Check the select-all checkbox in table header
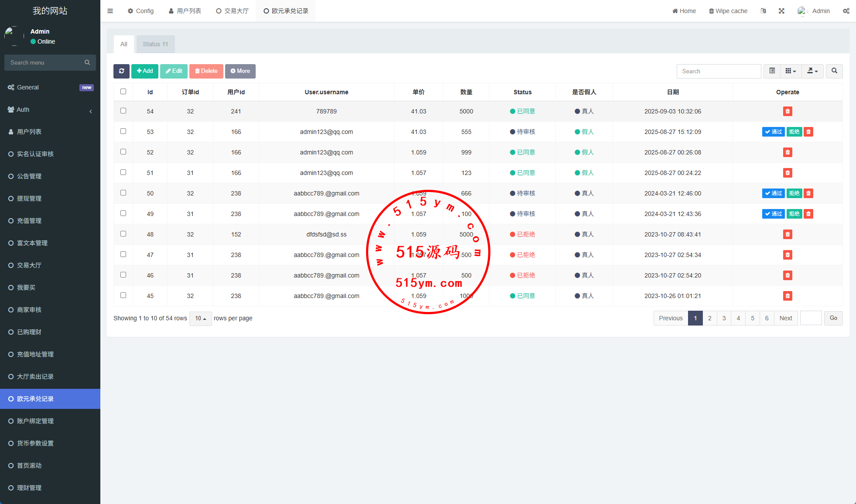 click(123, 92)
